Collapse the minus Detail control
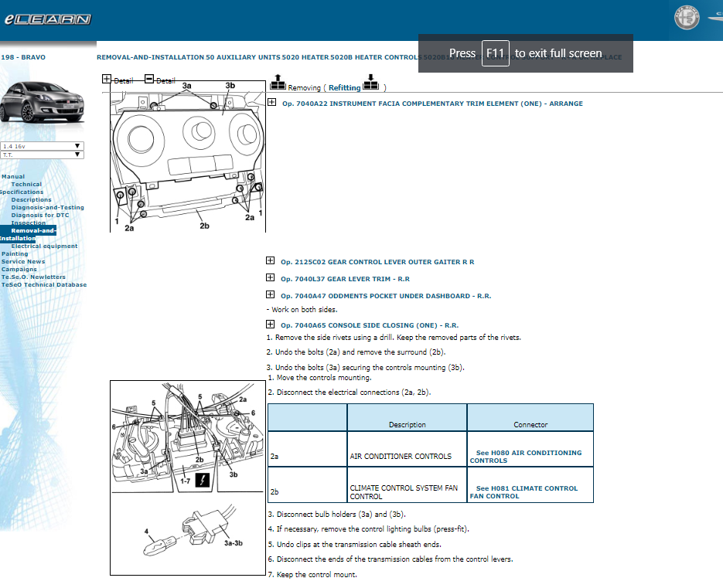 149,79
